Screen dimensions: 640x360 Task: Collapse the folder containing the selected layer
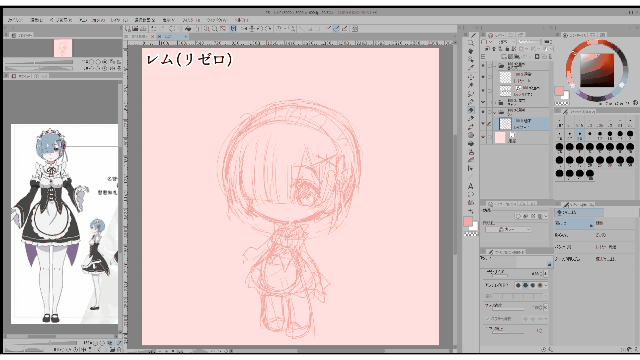tap(495, 112)
